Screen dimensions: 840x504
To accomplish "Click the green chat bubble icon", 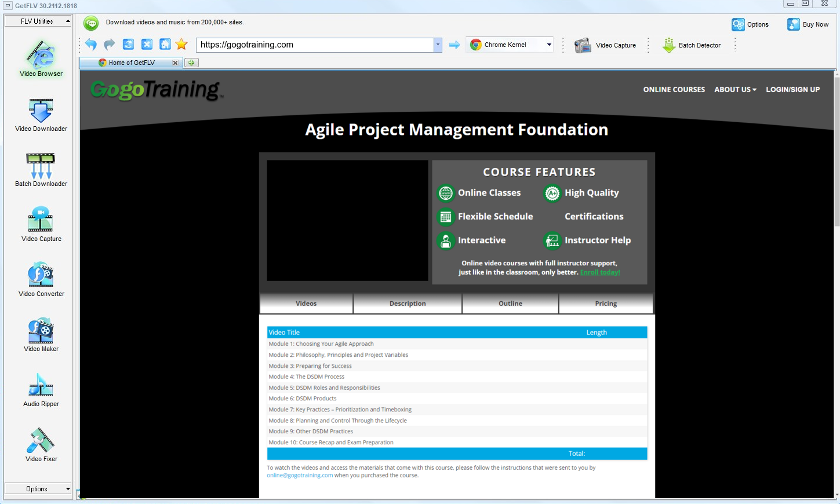I will (x=91, y=23).
